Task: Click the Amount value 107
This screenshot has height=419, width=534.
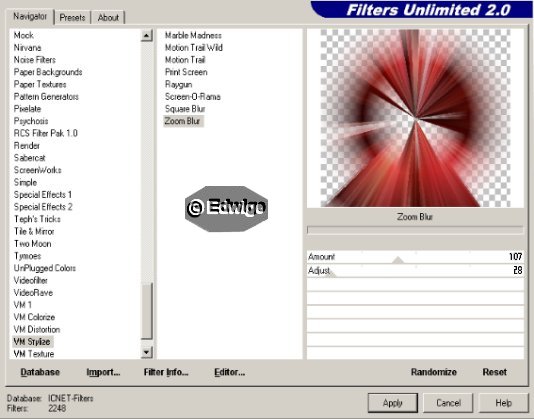Action: [x=515, y=257]
